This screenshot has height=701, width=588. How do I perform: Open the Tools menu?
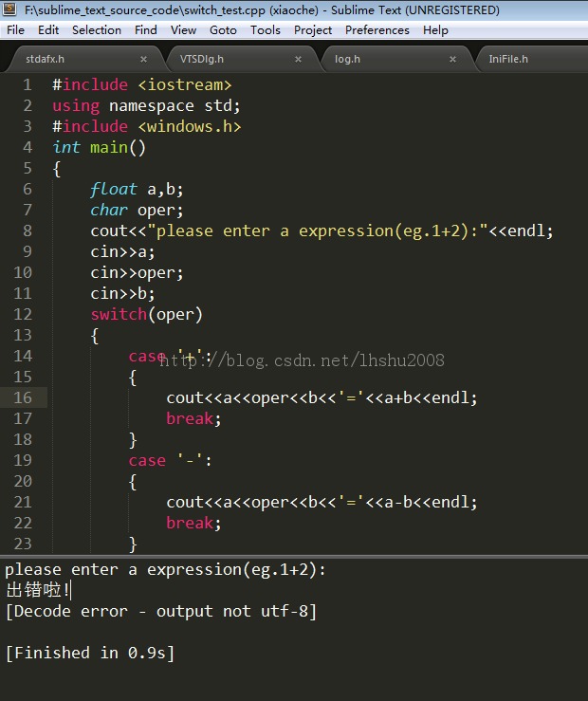(x=266, y=29)
